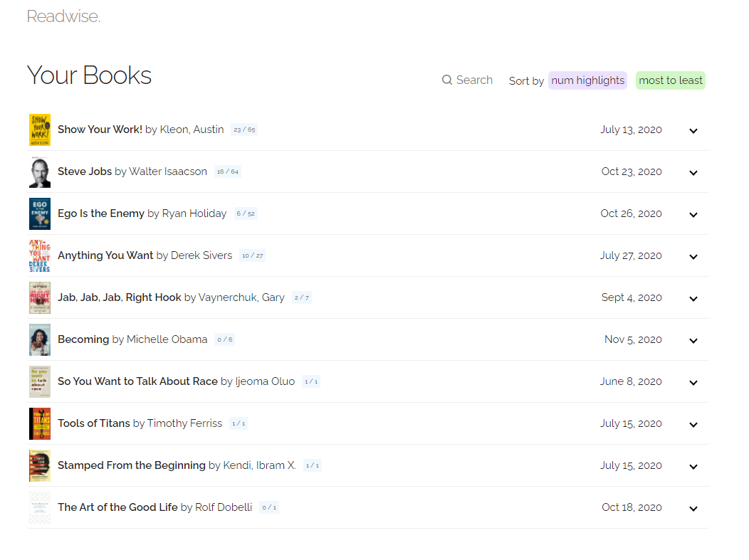Image resolution: width=749 pixels, height=560 pixels.
Task: Open book title 'Becoming'
Action: [x=83, y=339]
